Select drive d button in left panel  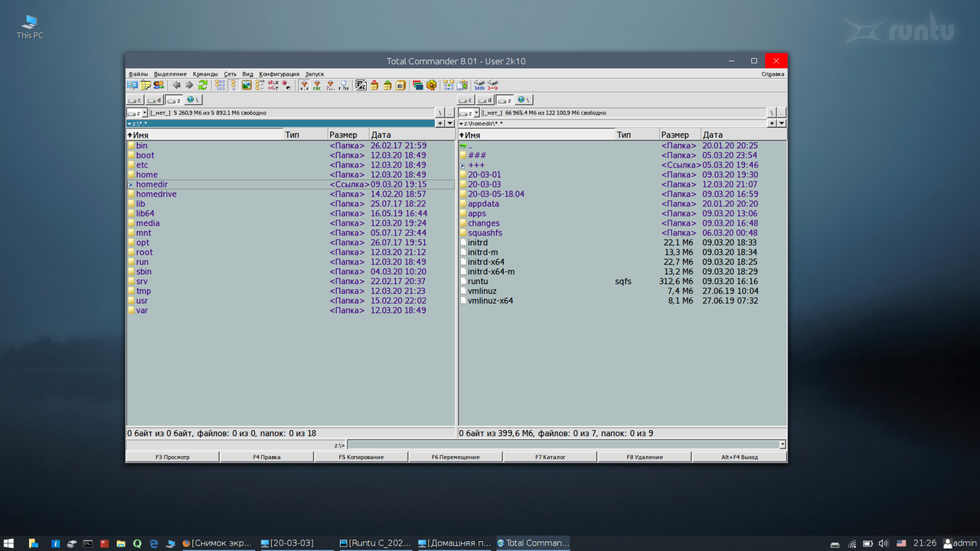(x=155, y=100)
